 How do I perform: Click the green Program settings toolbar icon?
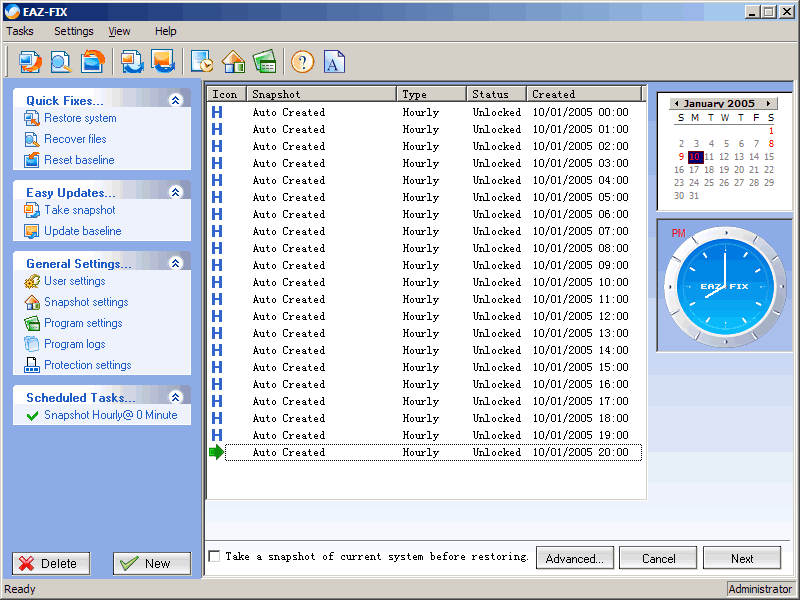click(x=264, y=62)
